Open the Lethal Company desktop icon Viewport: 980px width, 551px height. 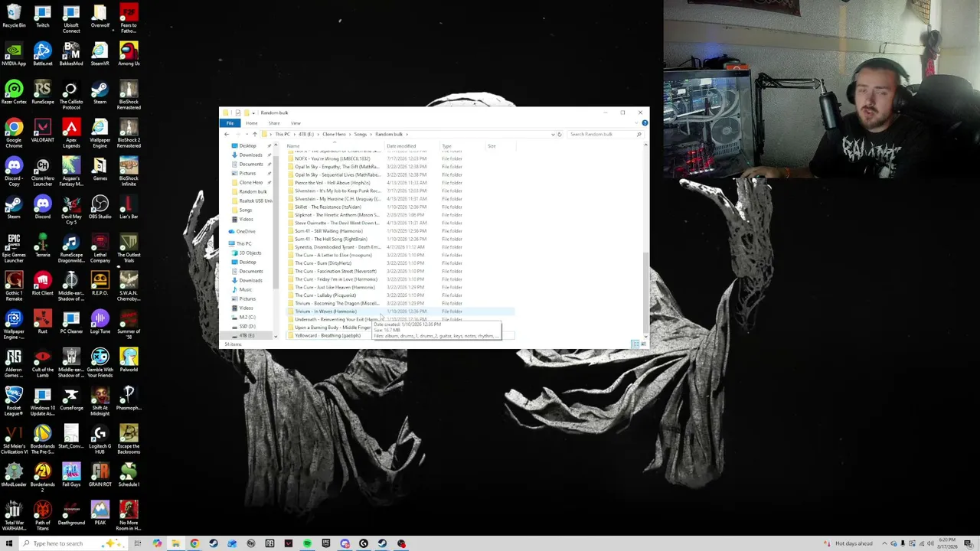[x=100, y=248]
